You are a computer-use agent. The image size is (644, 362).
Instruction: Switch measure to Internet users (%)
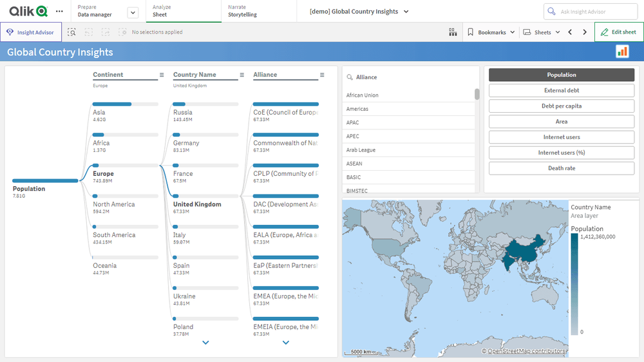[x=561, y=153]
